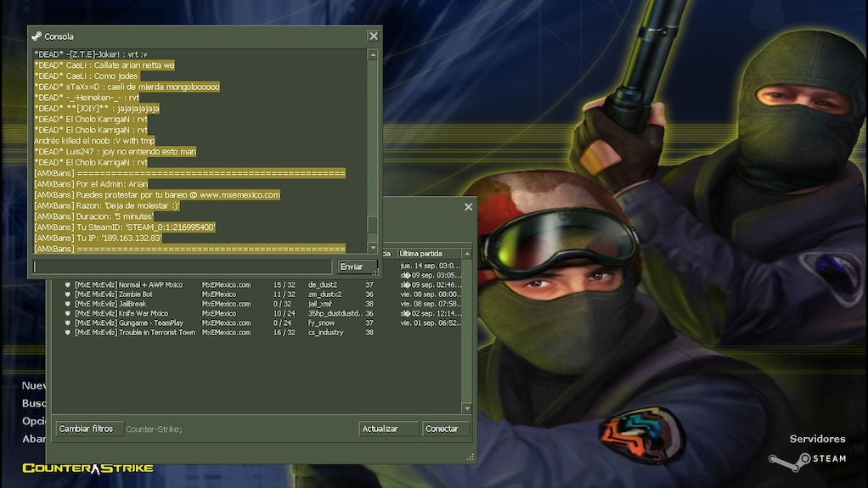The image size is (868, 488).
Task: Click map name cs_industry in server list
Action: [326, 333]
